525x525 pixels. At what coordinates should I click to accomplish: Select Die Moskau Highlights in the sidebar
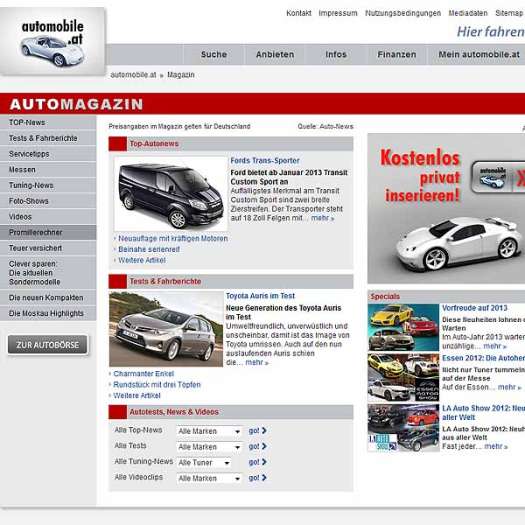48,313
